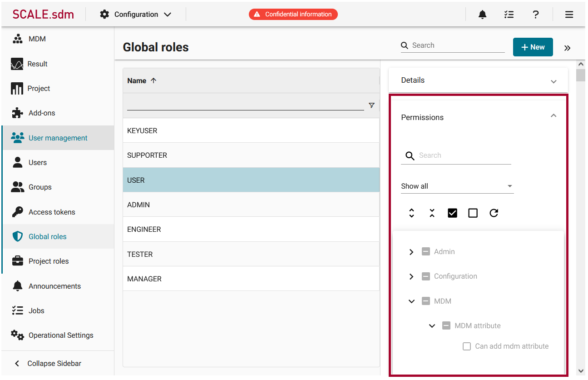Check Can add mdm attribute
The width and height of the screenshot is (588, 380).
click(467, 346)
